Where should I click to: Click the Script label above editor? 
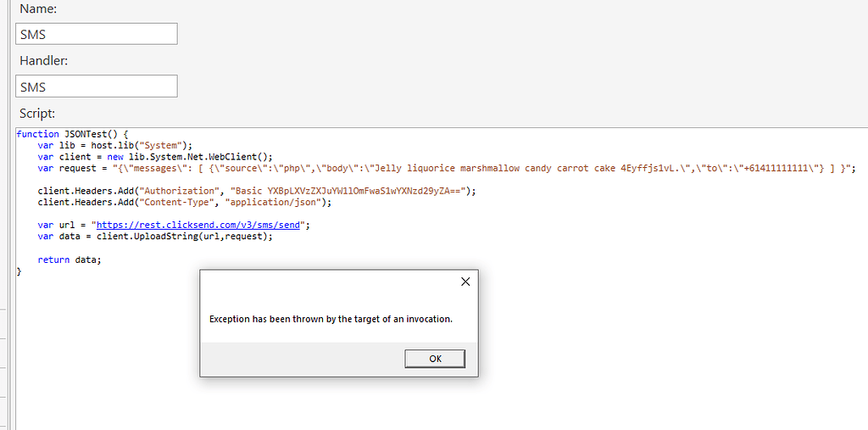[x=36, y=114]
